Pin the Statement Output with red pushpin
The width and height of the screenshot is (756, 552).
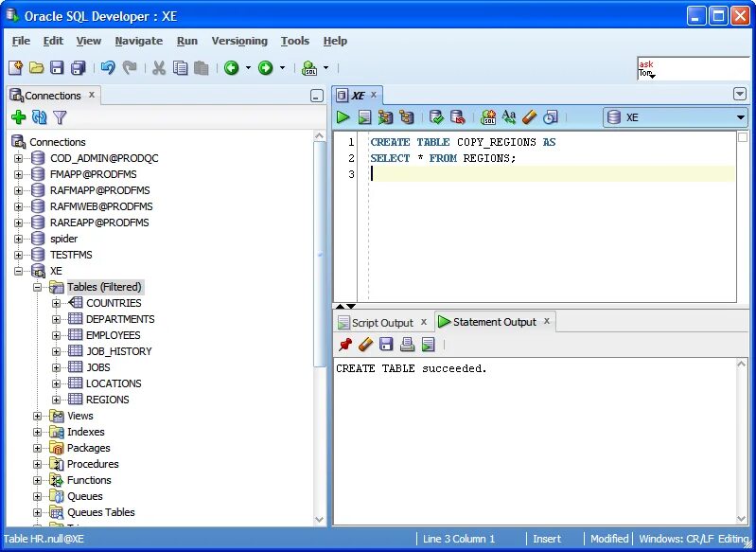(345, 344)
